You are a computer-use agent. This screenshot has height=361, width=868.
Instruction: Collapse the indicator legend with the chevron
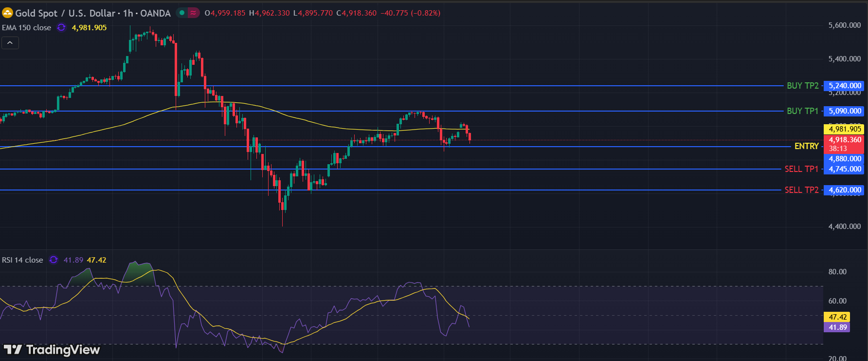pos(10,43)
